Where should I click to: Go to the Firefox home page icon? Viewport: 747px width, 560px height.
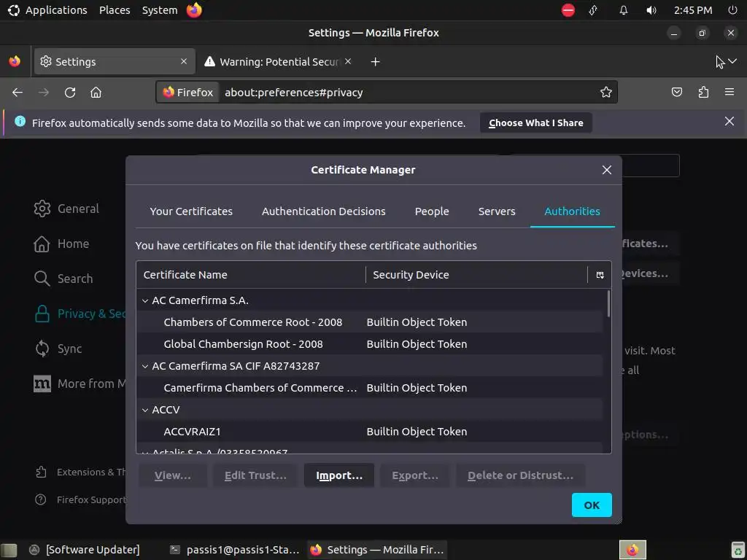click(96, 93)
